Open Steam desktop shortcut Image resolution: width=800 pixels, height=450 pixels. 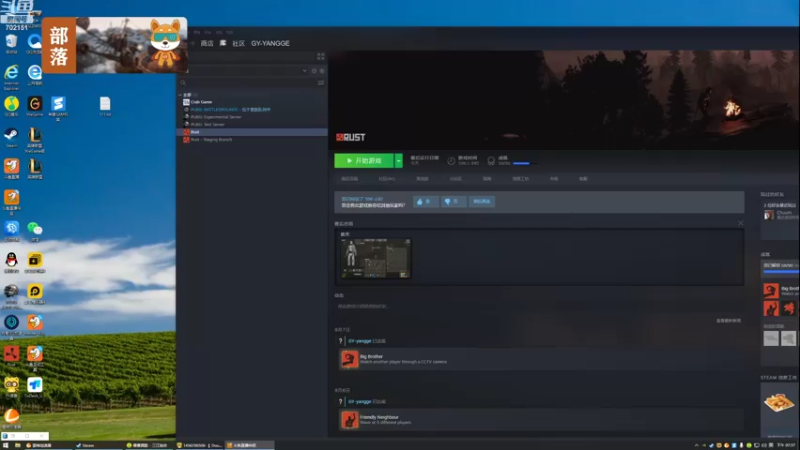pyautogui.click(x=11, y=137)
